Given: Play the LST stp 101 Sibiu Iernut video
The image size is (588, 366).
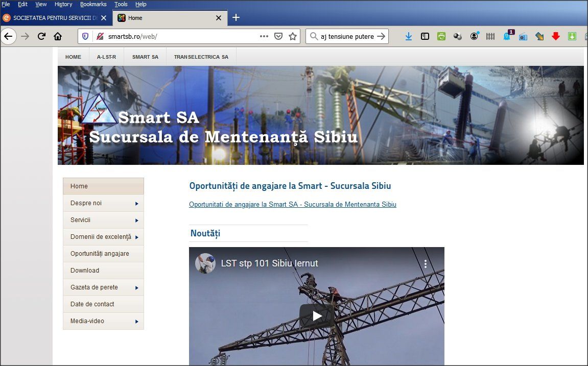Looking at the screenshot, I should [317, 316].
